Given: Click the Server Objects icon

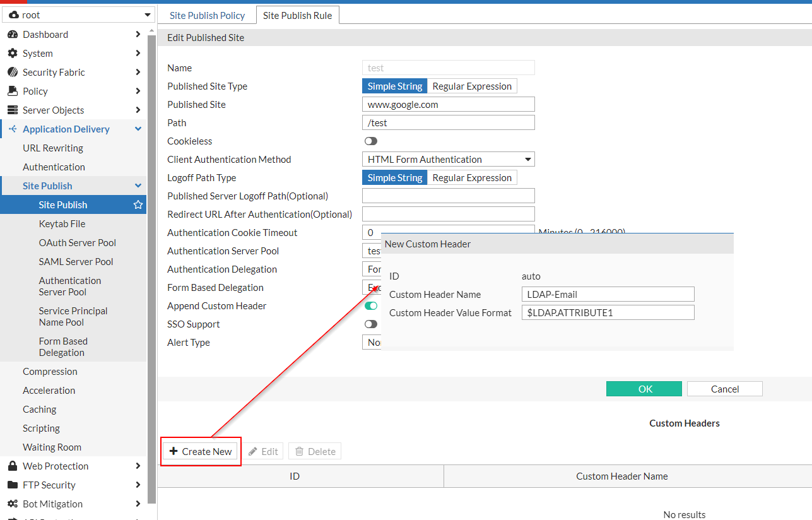Looking at the screenshot, I should 12,110.
